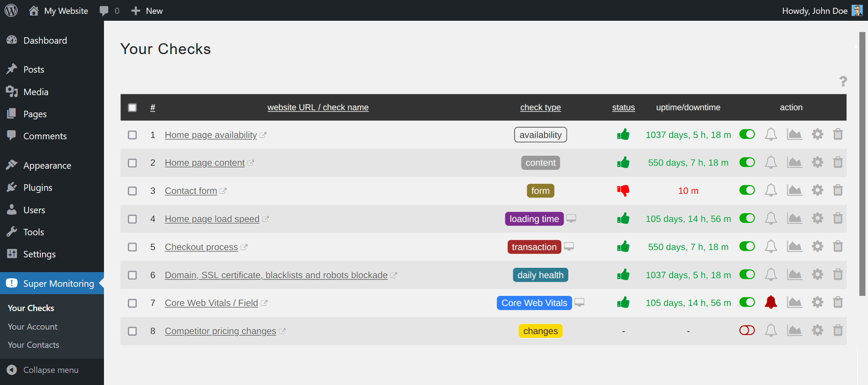Select checkbox for Competitor pricing changes
This screenshot has width=868, height=385.
point(133,331)
